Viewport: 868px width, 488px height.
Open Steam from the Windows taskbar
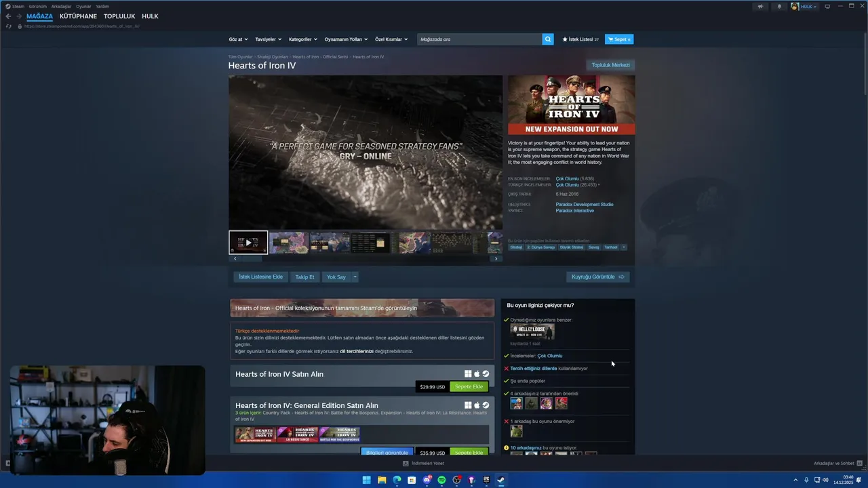[x=501, y=480]
